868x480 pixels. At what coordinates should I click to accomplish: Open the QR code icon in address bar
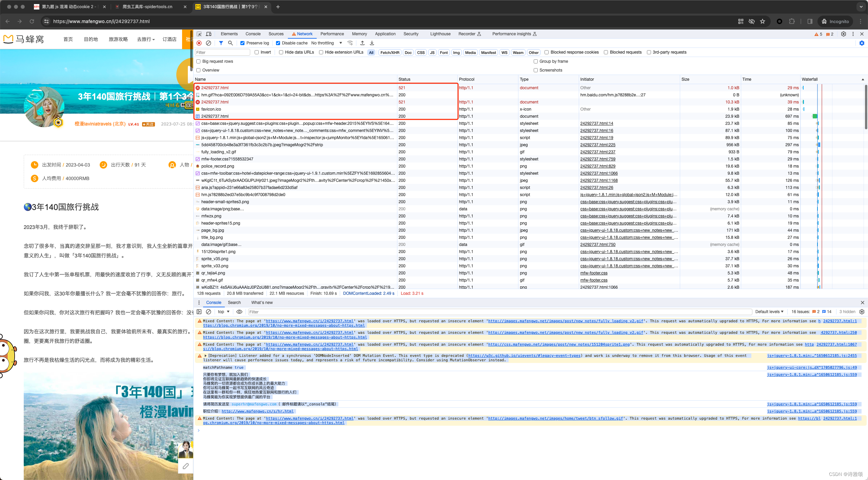click(x=741, y=21)
